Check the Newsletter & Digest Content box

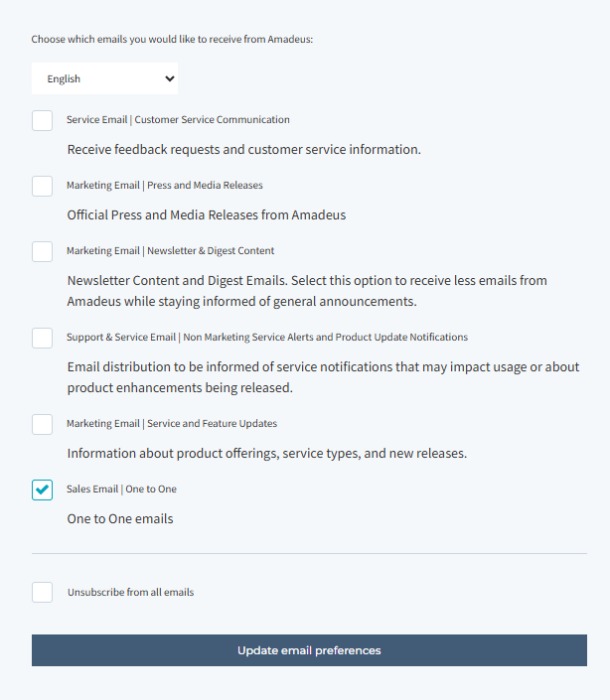point(42,252)
